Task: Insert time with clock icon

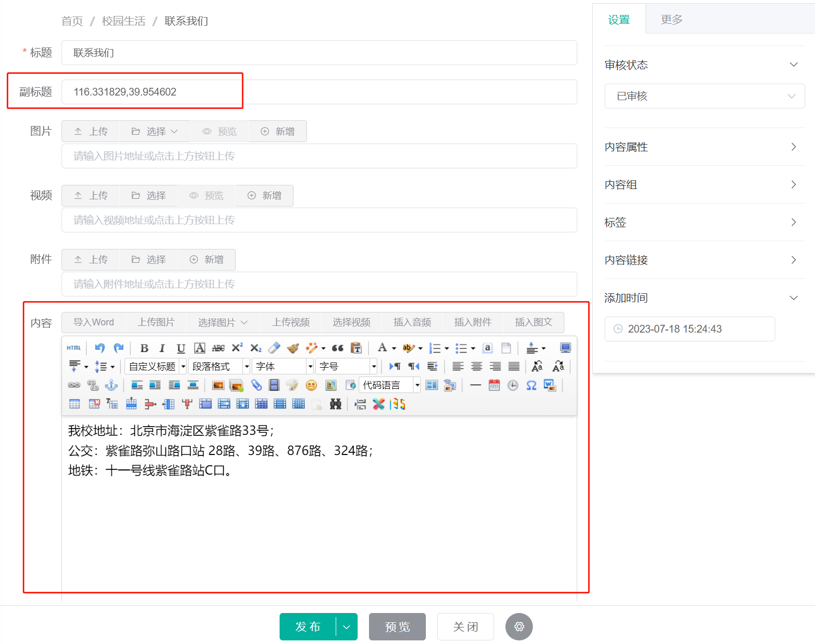Action: click(x=513, y=385)
